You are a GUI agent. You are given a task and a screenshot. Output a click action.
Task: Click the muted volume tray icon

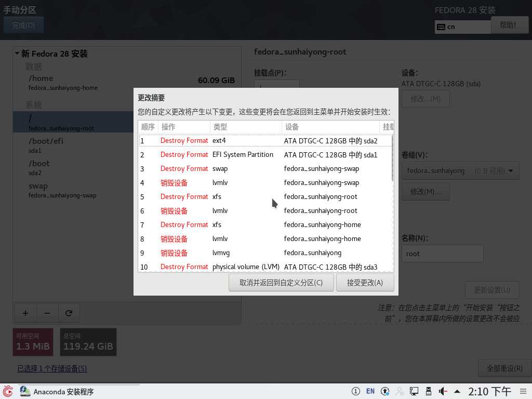click(443, 391)
